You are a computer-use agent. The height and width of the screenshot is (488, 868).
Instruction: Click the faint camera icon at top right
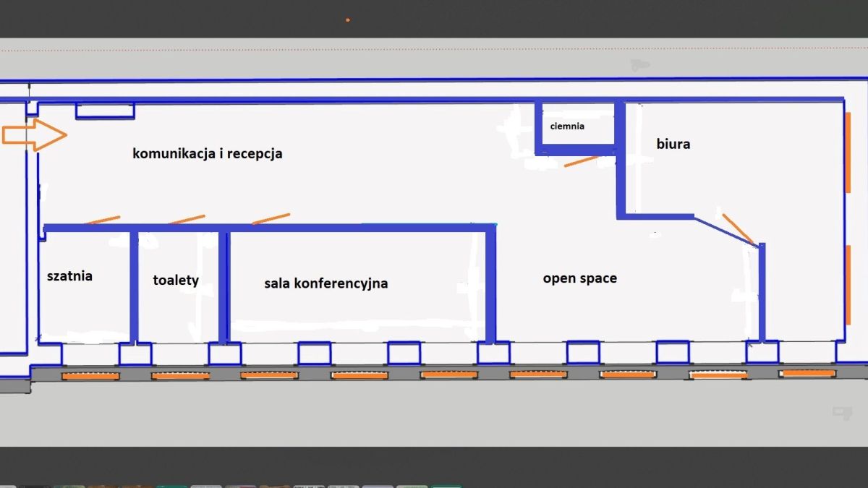[639, 65]
